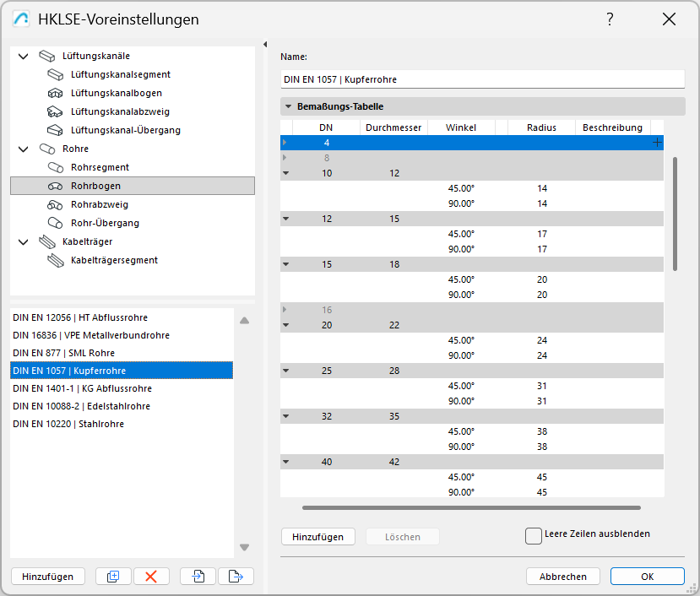Collapse the DN 10 table row

pos(285,173)
